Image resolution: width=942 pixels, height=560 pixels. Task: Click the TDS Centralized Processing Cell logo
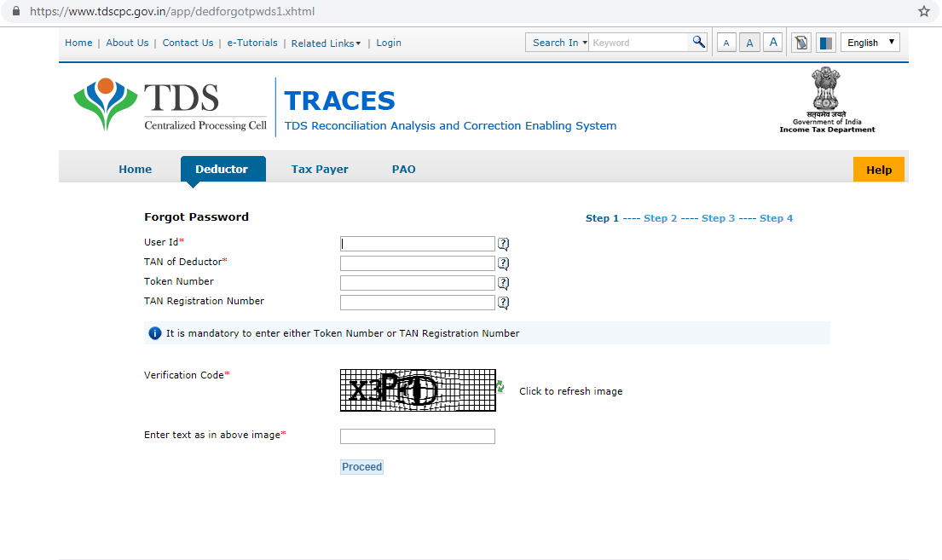pyautogui.click(x=170, y=105)
